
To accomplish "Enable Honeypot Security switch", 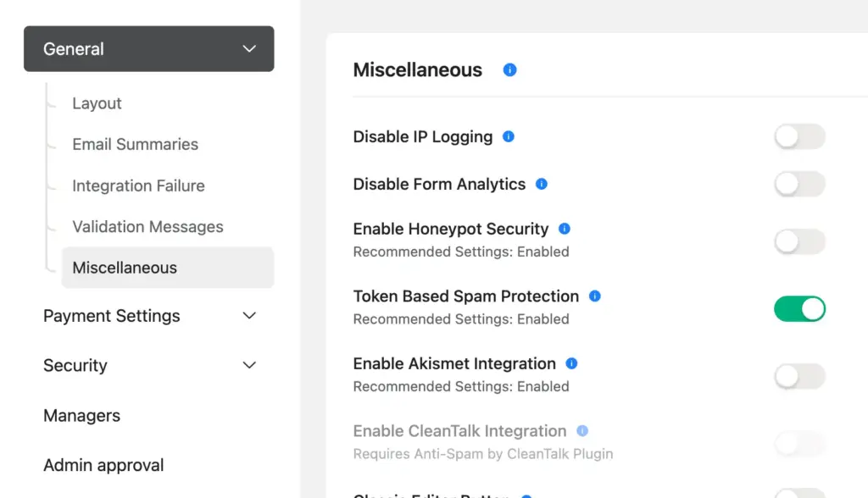I will pyautogui.click(x=799, y=241).
